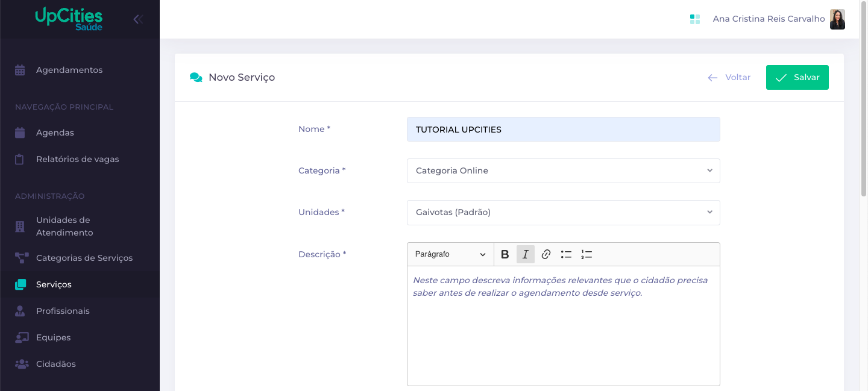Image resolution: width=868 pixels, height=391 pixels.
Task: Click the UpCities Saúde logo
Action: (x=69, y=19)
